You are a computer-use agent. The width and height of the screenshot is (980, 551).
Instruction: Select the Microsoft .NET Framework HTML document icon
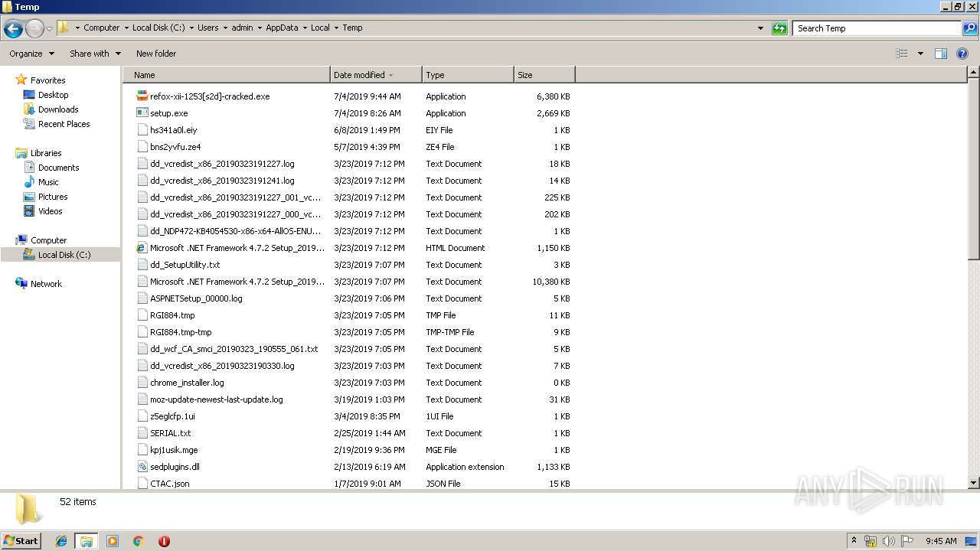click(x=142, y=248)
